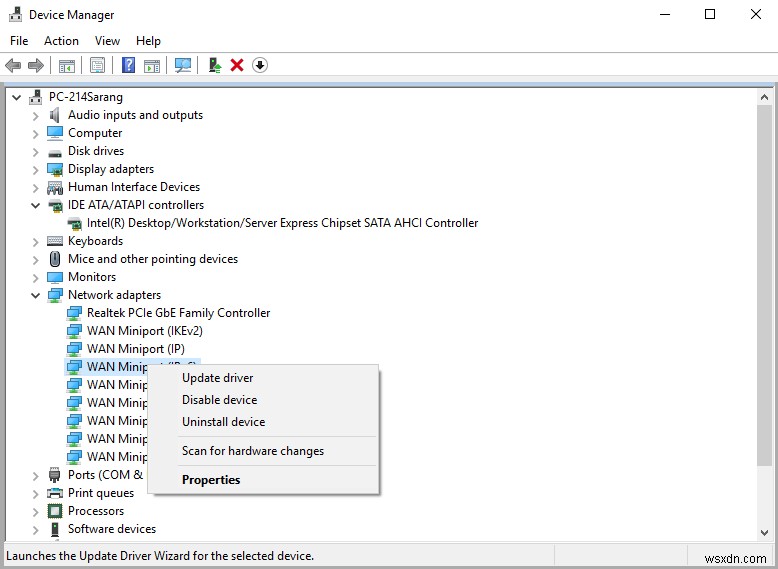Click the Display adapters icon

(55, 169)
